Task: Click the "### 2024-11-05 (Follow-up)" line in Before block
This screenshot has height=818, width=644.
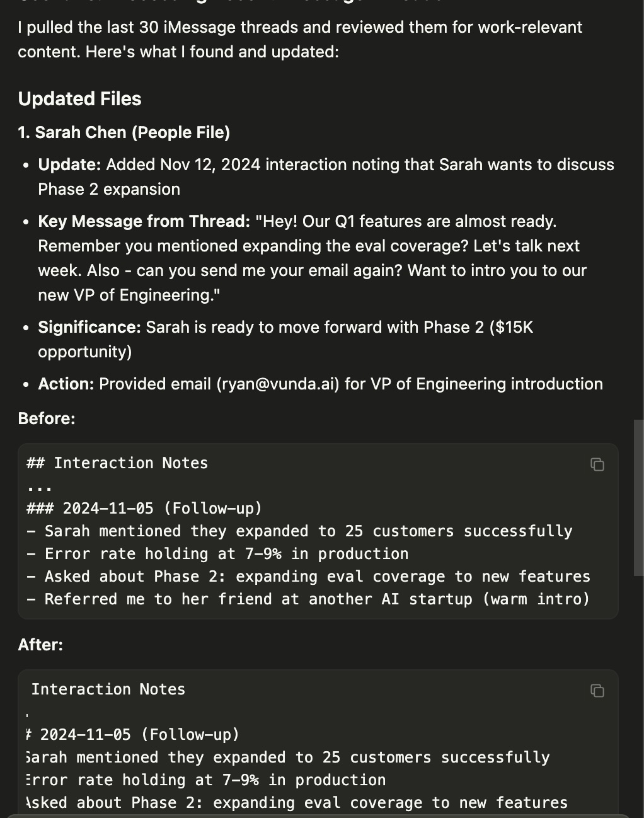Action: tap(144, 509)
